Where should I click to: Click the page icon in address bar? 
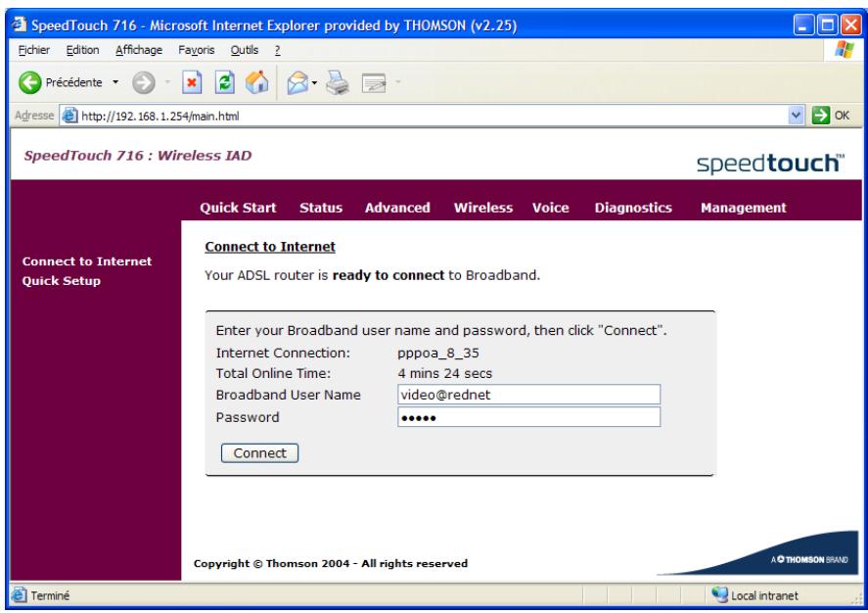pos(69,116)
